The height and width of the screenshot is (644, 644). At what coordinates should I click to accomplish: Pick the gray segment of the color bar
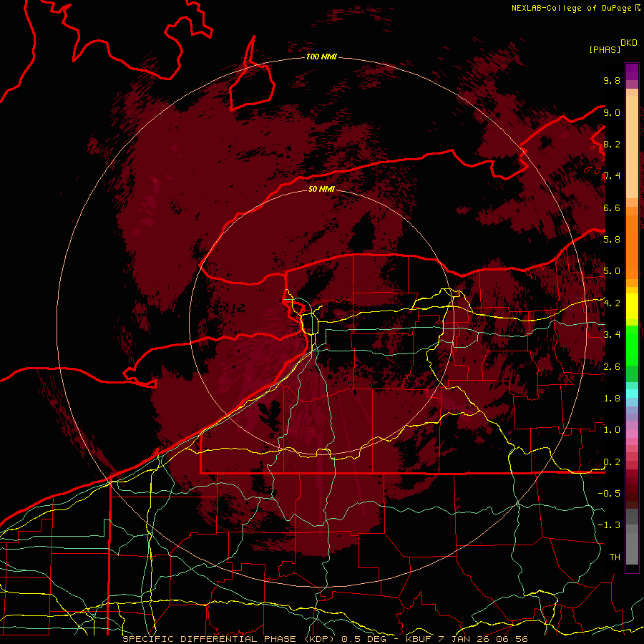[632, 538]
